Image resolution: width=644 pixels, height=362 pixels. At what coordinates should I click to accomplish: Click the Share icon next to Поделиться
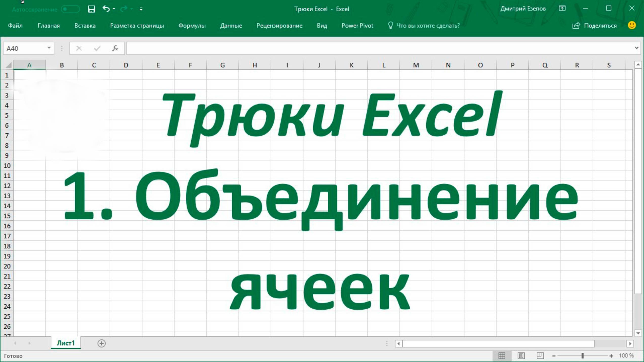tap(576, 25)
